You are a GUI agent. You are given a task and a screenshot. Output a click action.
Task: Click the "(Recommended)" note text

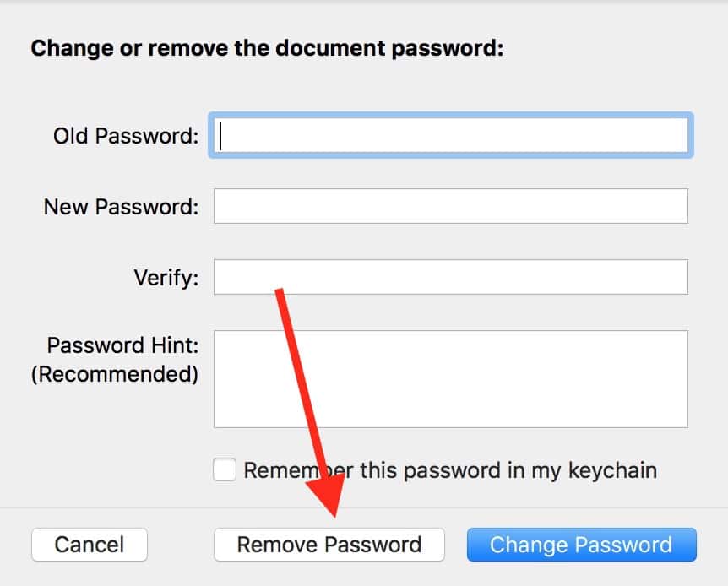115,373
